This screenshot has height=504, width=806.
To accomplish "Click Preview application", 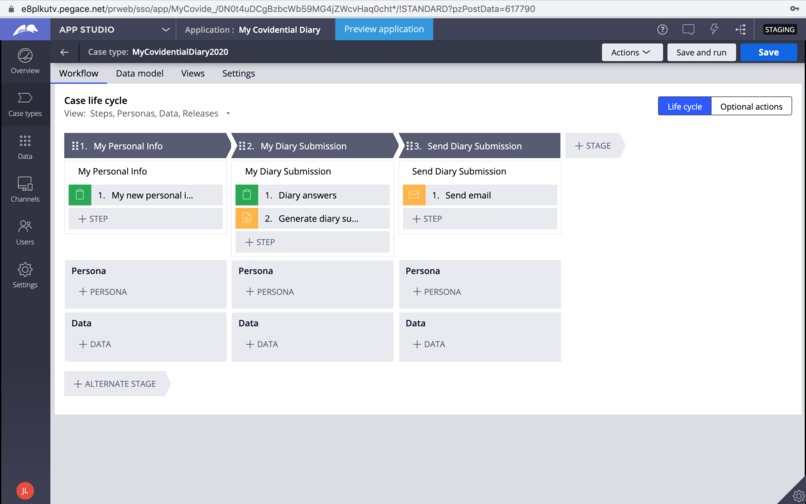I will [384, 29].
